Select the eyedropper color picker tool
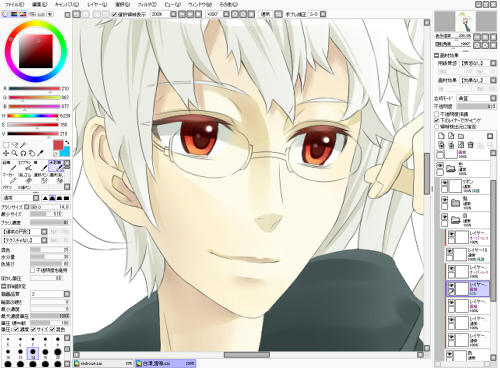The width and height of the screenshot is (500, 368). click(x=40, y=153)
